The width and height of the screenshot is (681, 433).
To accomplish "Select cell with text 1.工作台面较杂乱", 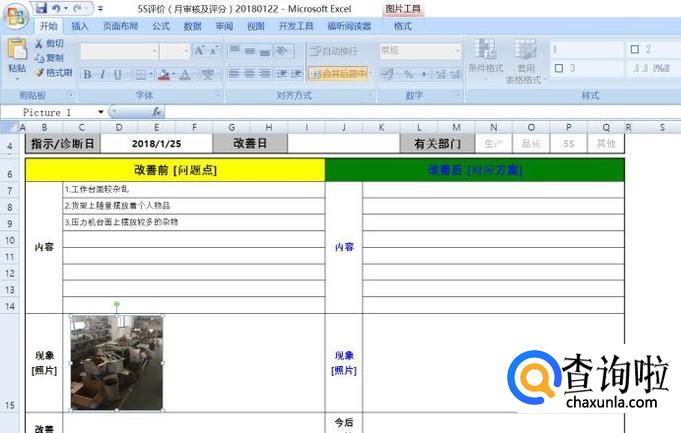I will (x=194, y=190).
